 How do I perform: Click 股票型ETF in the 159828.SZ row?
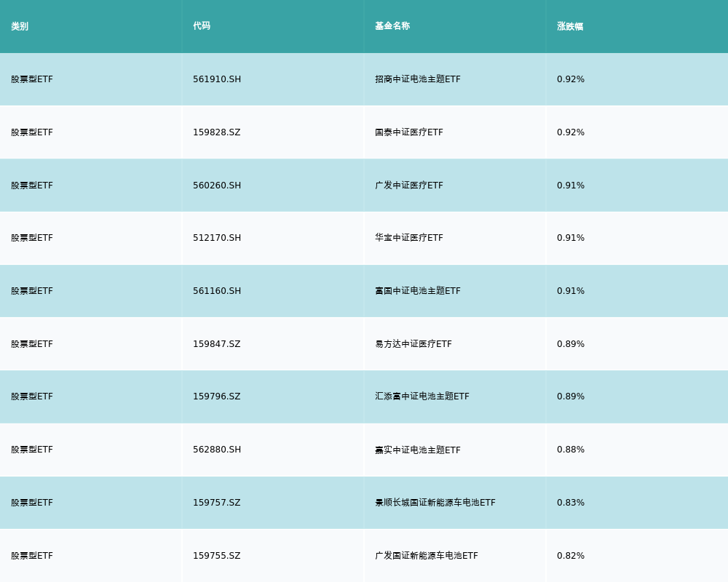[32, 132]
